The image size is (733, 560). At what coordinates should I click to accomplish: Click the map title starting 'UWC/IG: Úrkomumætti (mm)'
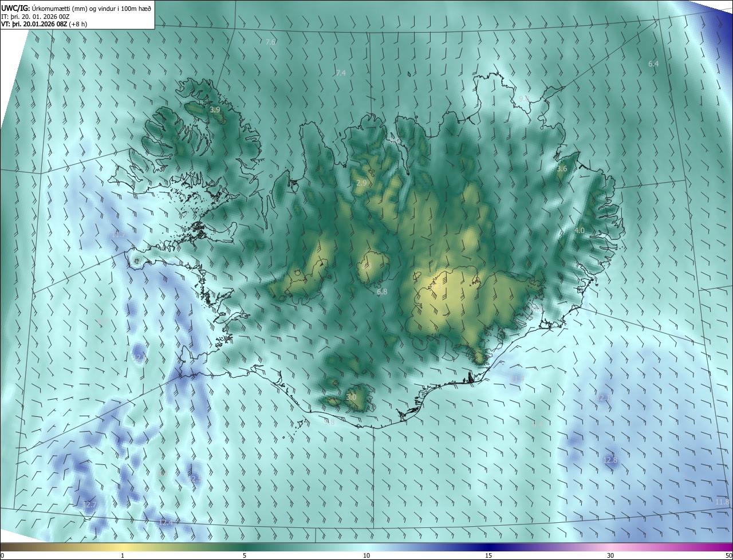(x=76, y=7)
